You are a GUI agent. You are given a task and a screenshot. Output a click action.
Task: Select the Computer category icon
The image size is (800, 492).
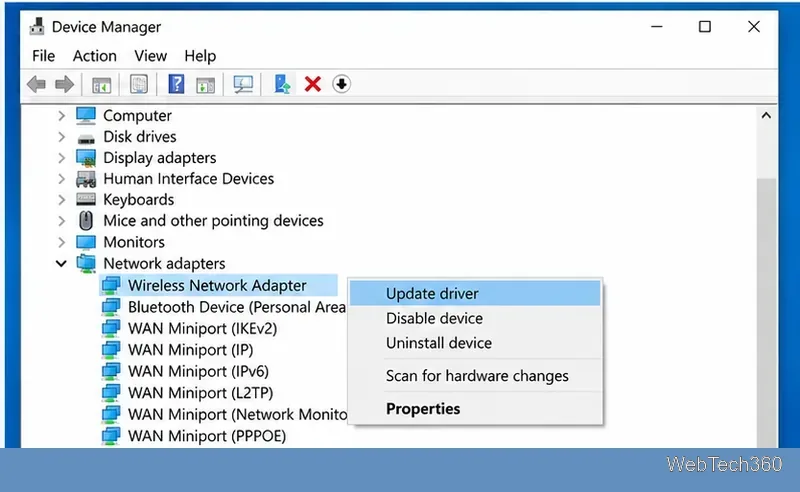[86, 116]
